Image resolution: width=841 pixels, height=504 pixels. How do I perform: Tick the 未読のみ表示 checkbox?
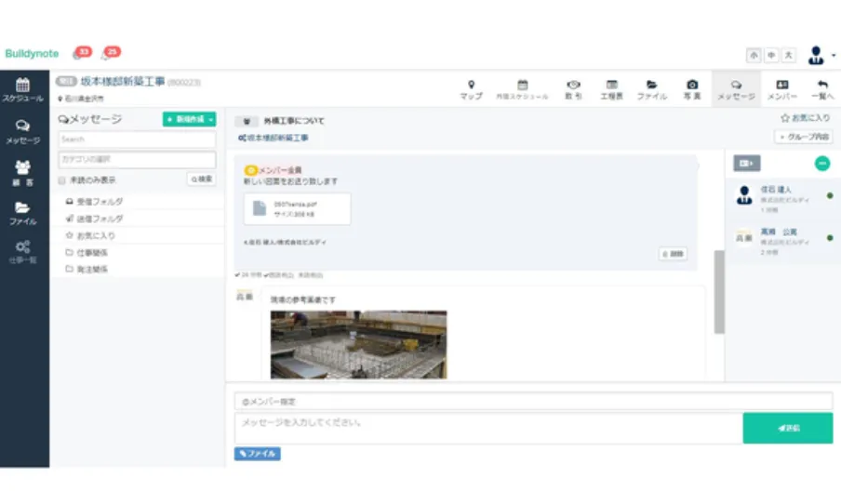tap(61, 180)
